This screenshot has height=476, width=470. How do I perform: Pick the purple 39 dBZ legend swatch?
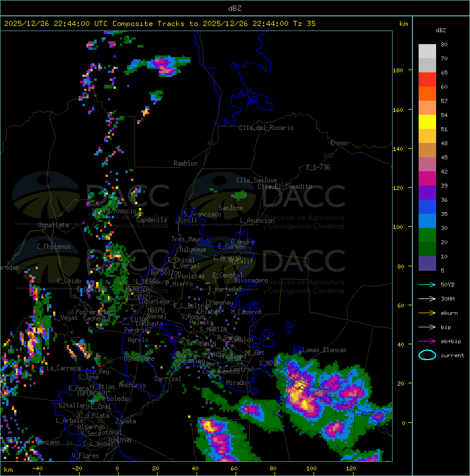pyautogui.click(x=427, y=192)
